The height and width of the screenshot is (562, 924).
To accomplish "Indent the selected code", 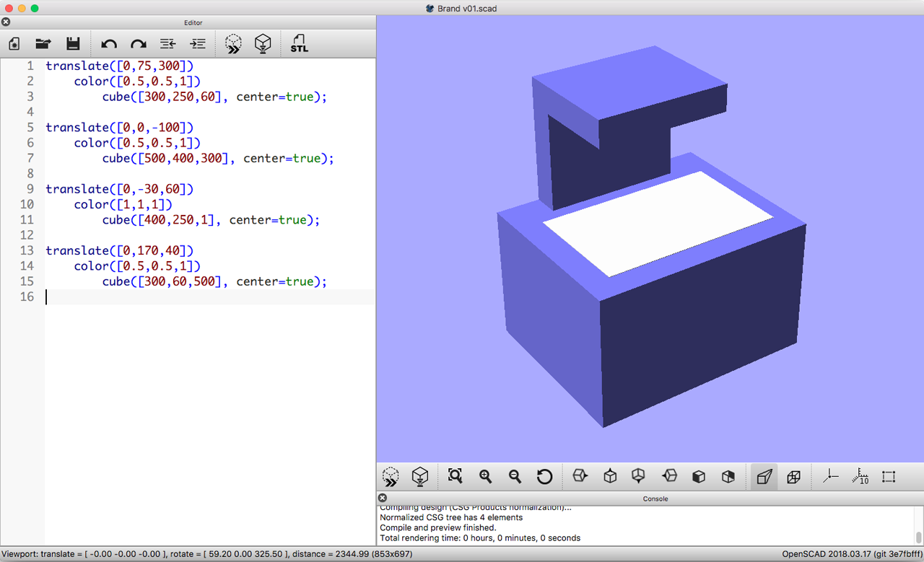I will coord(197,43).
